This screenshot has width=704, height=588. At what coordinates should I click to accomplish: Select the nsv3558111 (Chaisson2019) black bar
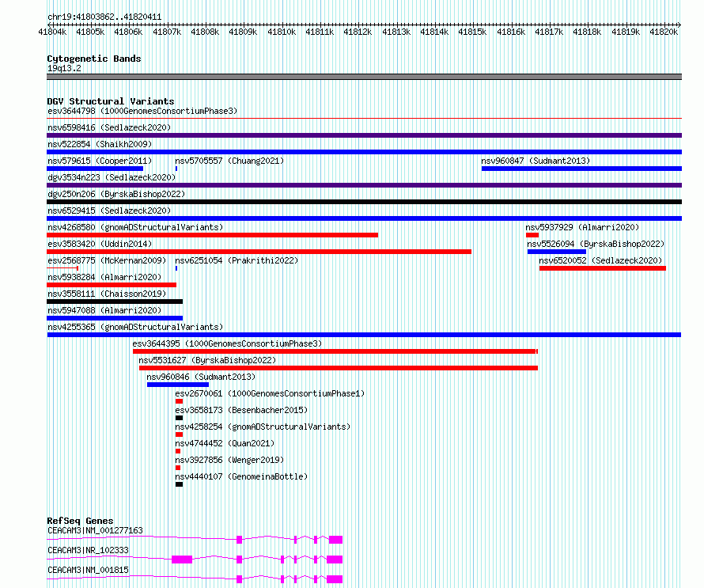(115, 302)
